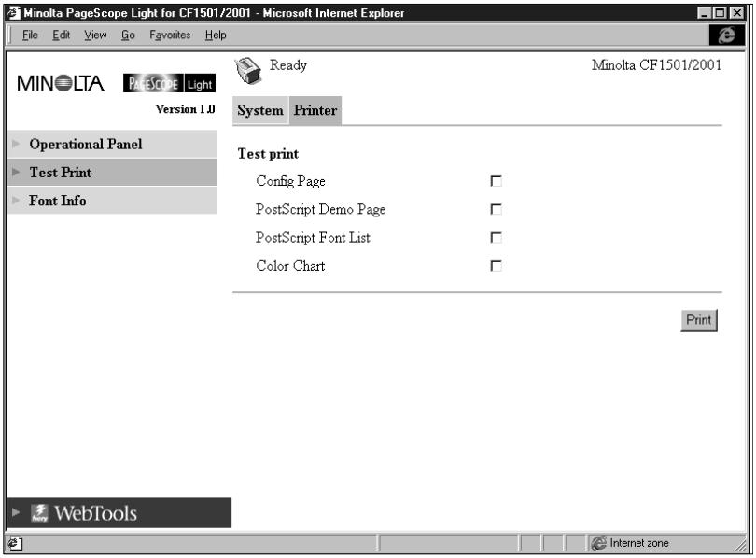
Task: Click the PostScript Font List label
Action: (x=313, y=238)
